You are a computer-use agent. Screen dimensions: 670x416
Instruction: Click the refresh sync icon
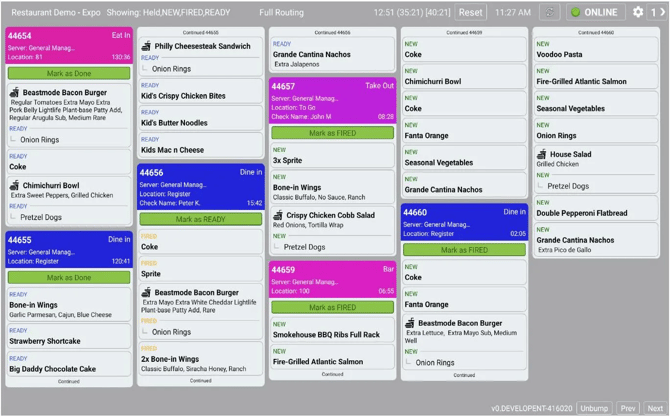point(549,12)
